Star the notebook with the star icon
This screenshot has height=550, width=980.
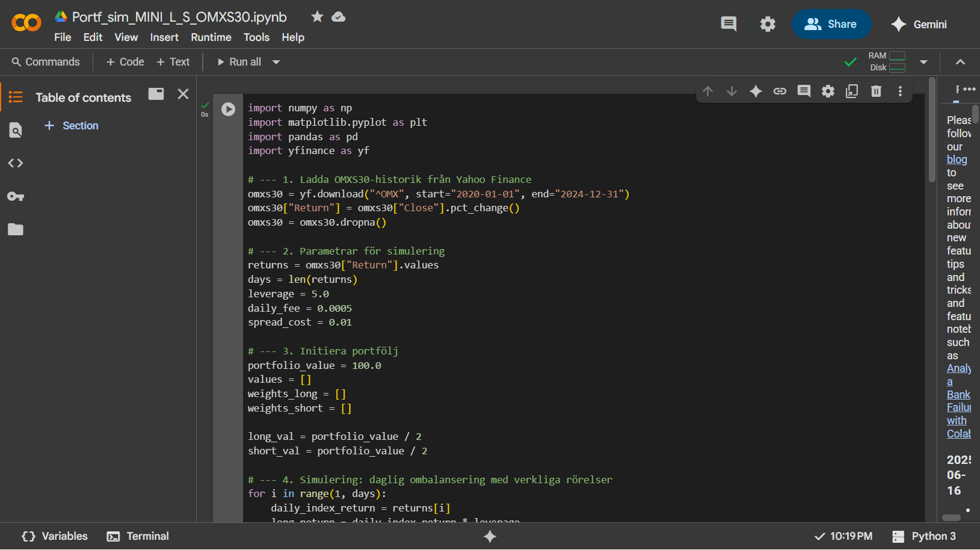tap(317, 17)
